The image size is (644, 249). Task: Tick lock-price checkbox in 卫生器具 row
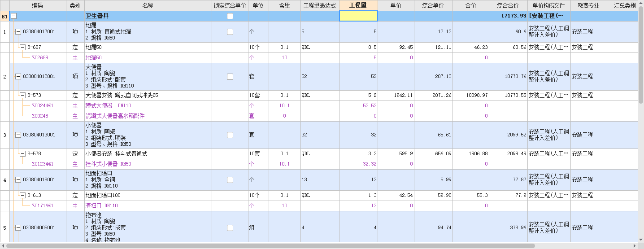(x=230, y=16)
